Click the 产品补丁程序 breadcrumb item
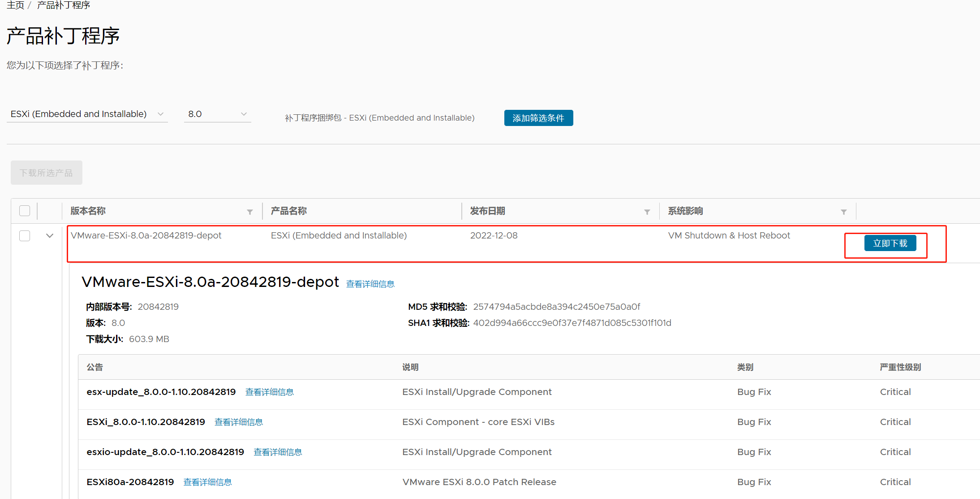 pyautogui.click(x=64, y=5)
